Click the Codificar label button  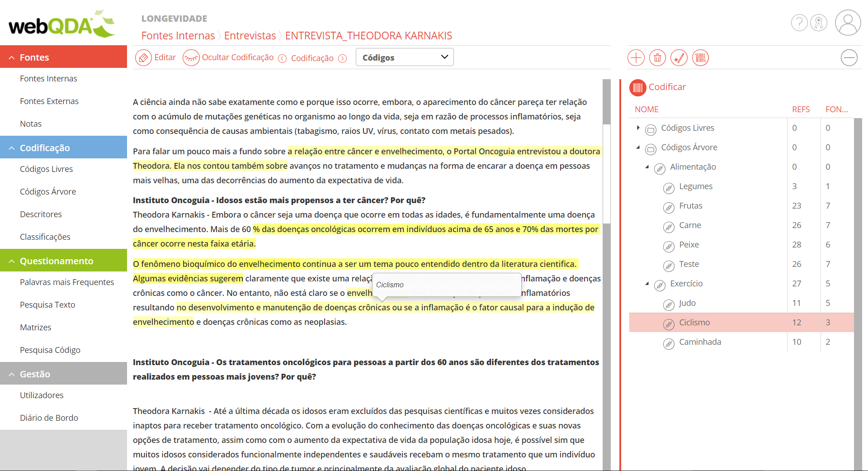pos(667,87)
